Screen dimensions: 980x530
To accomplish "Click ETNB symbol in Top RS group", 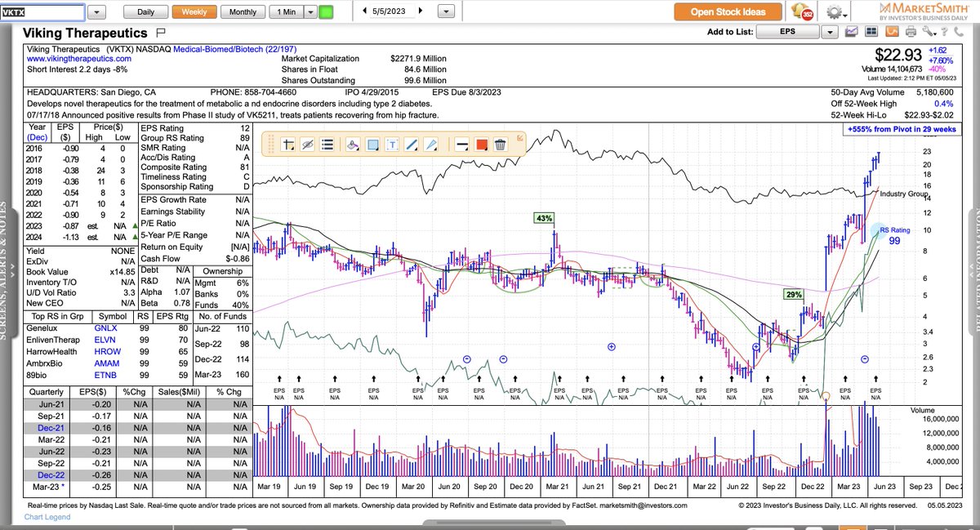I will 107,375.
